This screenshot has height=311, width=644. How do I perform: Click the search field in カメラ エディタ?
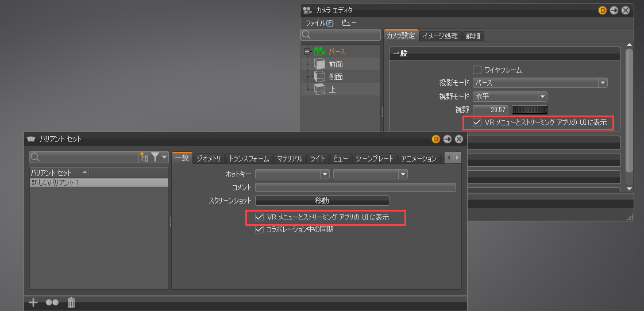[x=341, y=34]
